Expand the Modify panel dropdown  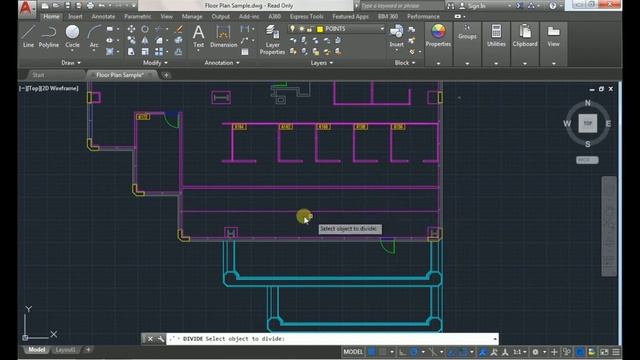click(x=155, y=63)
